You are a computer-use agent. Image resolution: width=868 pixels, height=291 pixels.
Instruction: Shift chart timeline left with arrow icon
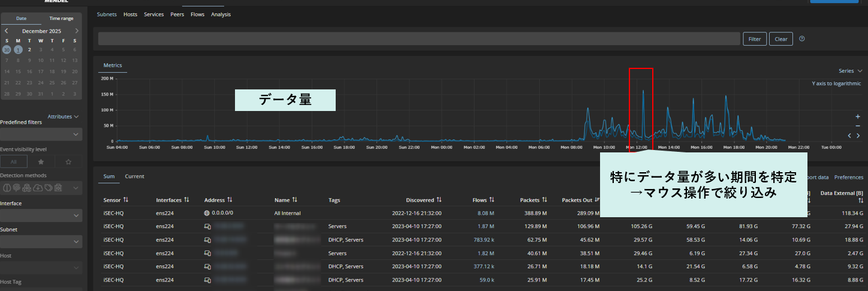(849, 136)
